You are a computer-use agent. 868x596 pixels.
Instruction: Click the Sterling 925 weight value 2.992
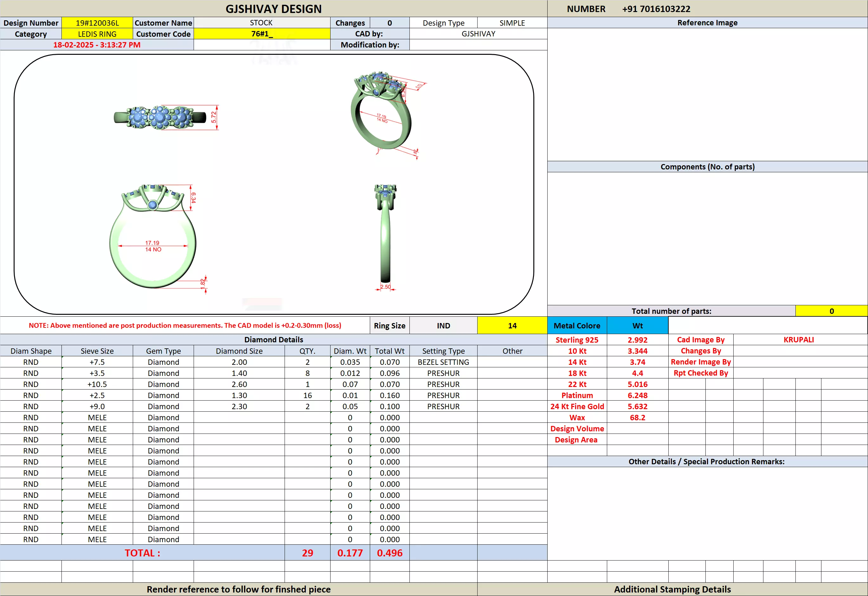click(637, 340)
